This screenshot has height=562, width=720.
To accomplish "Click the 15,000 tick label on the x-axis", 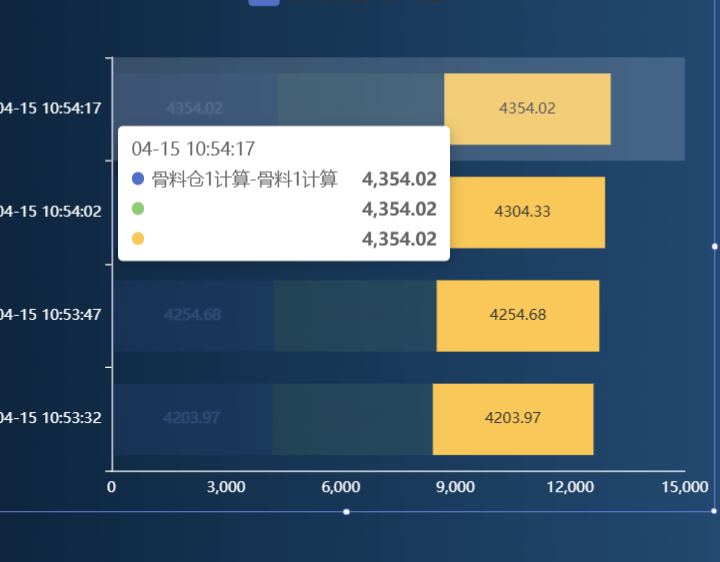I will [685, 487].
